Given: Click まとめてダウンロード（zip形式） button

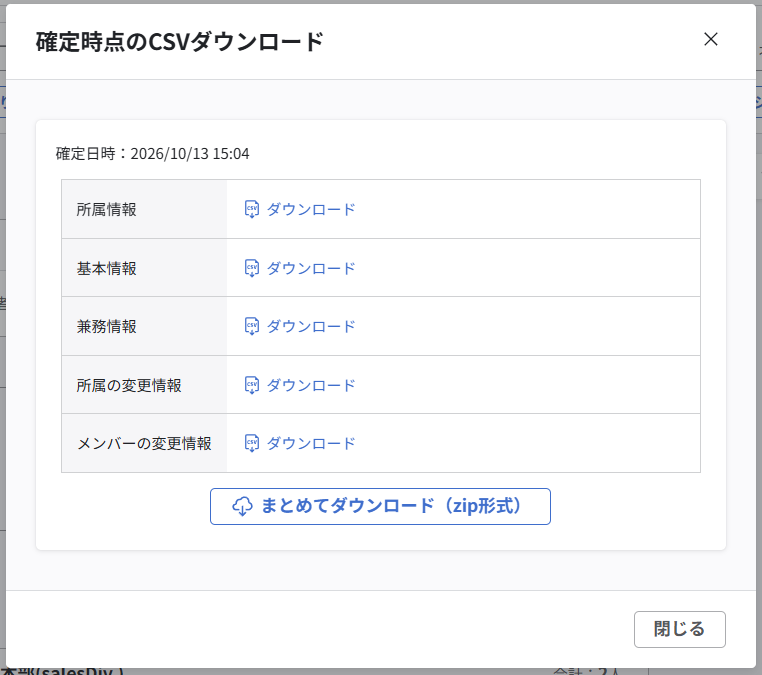Looking at the screenshot, I should 380,506.
